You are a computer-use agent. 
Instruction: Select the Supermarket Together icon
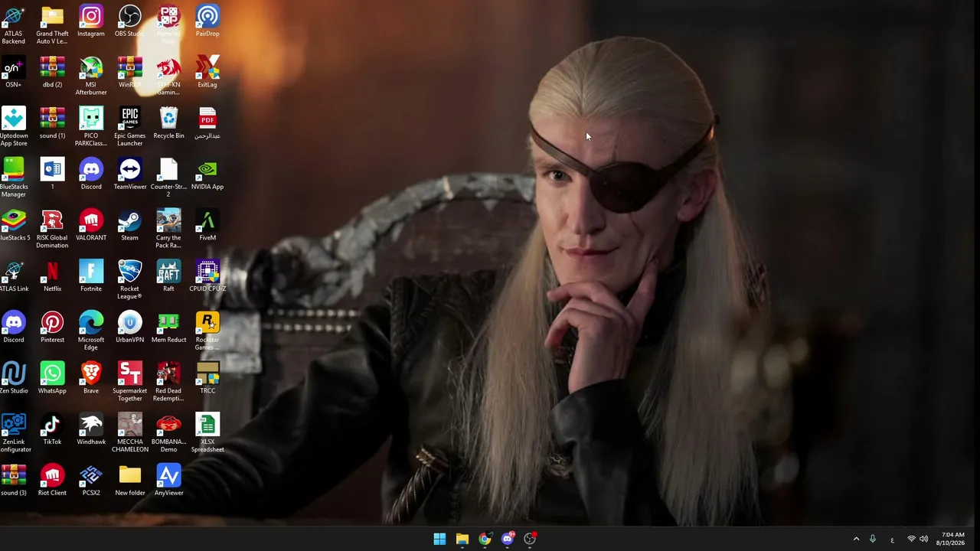[130, 382]
